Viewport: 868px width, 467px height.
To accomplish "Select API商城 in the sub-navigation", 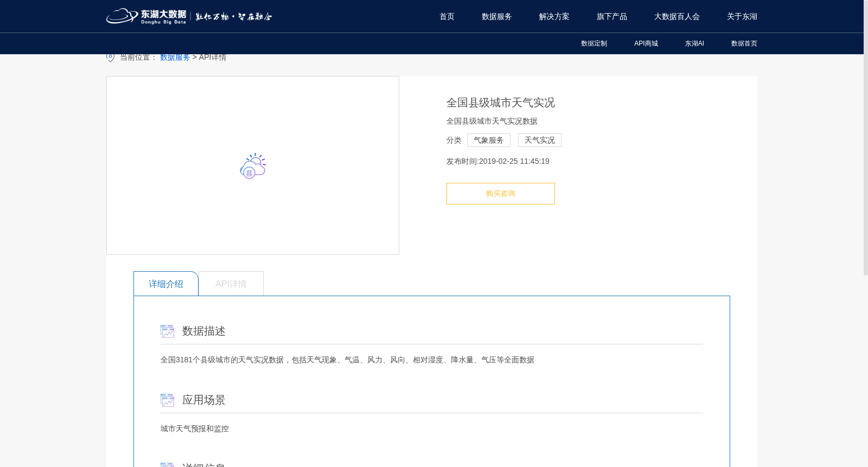I will coord(646,43).
